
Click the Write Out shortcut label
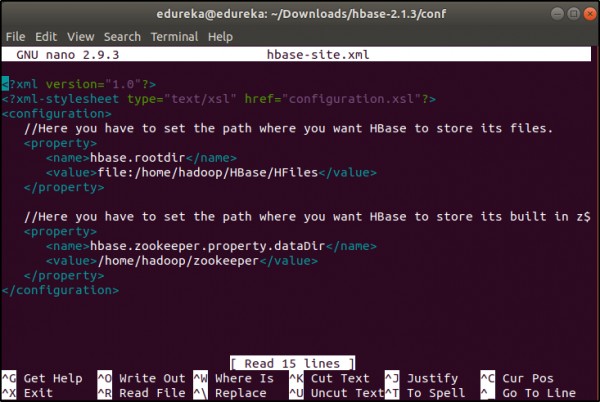point(152,379)
